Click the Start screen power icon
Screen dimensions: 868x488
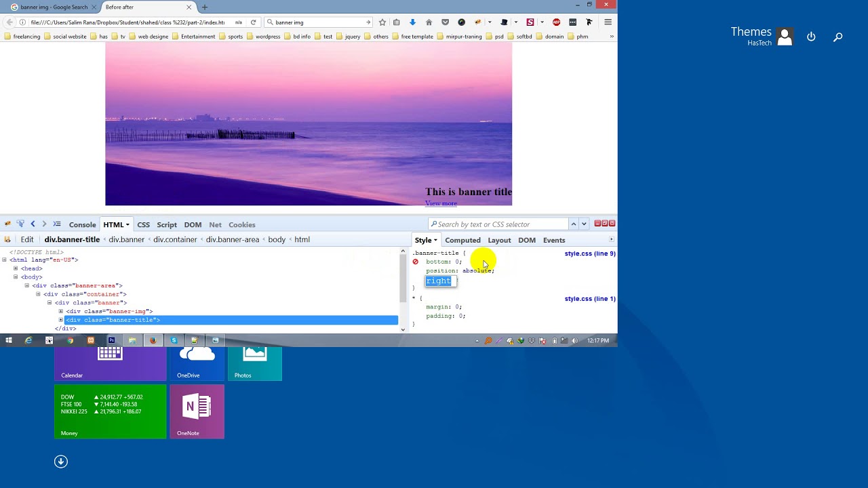(x=811, y=37)
